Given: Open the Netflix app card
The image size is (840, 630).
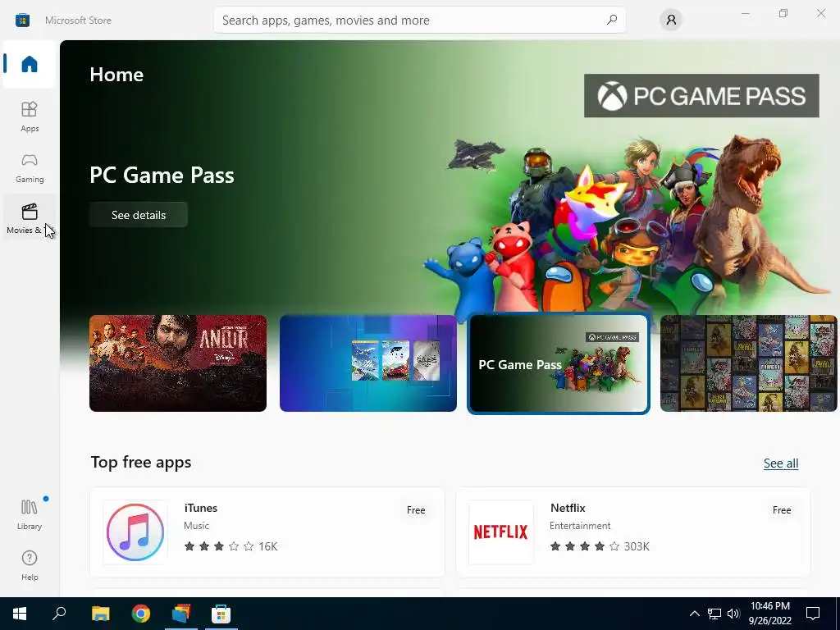Looking at the screenshot, I should tap(632, 532).
